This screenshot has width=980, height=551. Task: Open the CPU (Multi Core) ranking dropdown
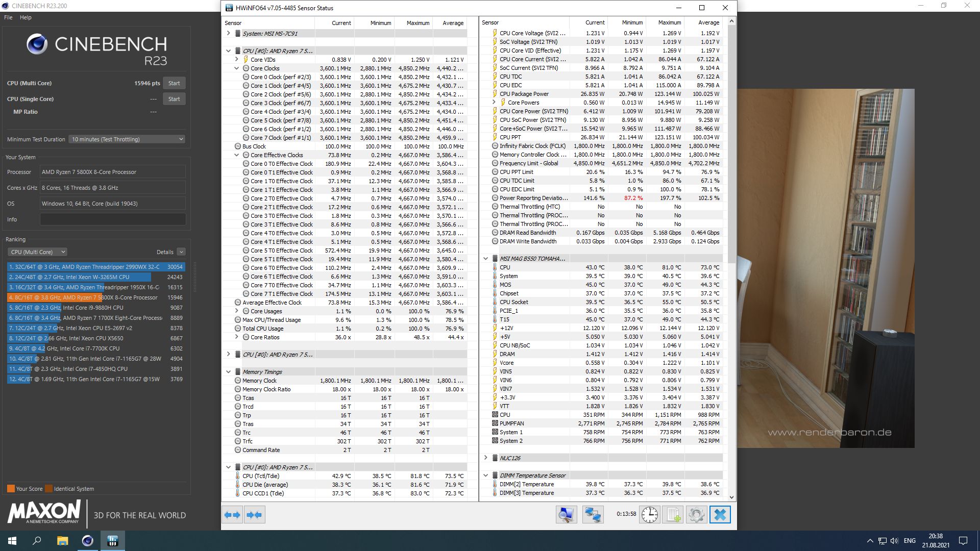point(37,252)
